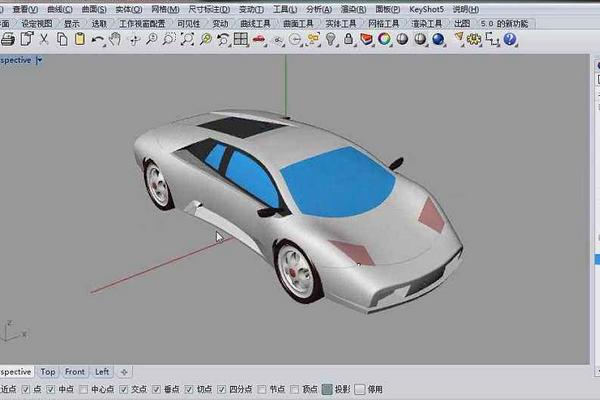
Task: Open the KeyShot5 menu
Action: coord(426,9)
